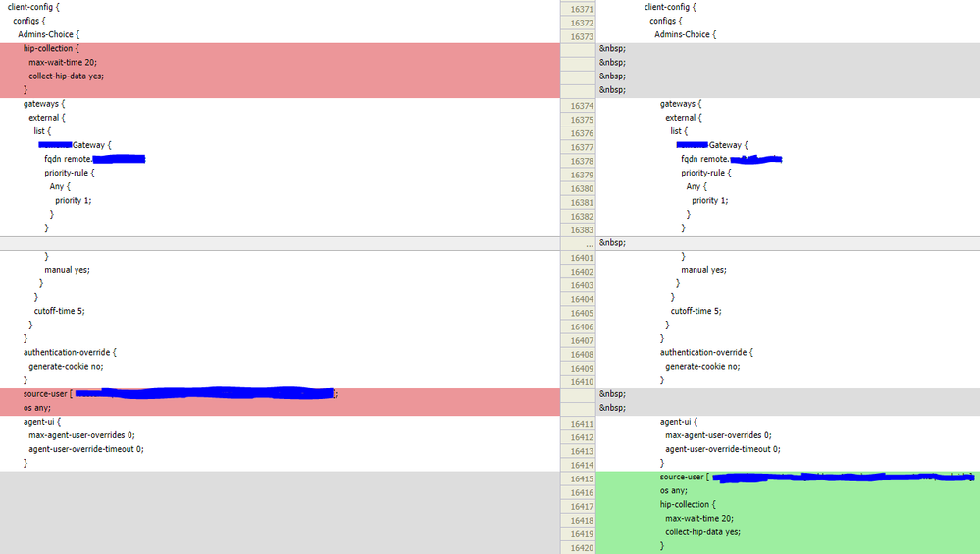The height and width of the screenshot is (554, 980).
Task: Expand the collapsed section marked with ellipsis
Action: click(x=590, y=243)
